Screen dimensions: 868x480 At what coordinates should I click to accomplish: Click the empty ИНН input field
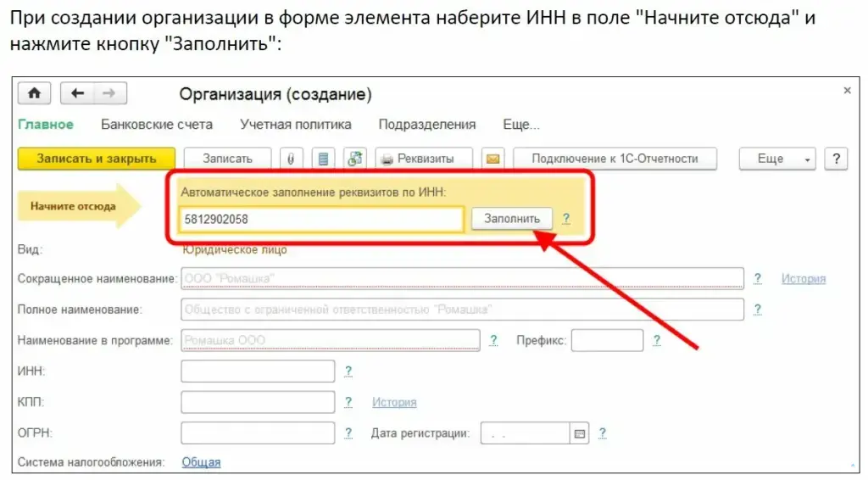258,371
